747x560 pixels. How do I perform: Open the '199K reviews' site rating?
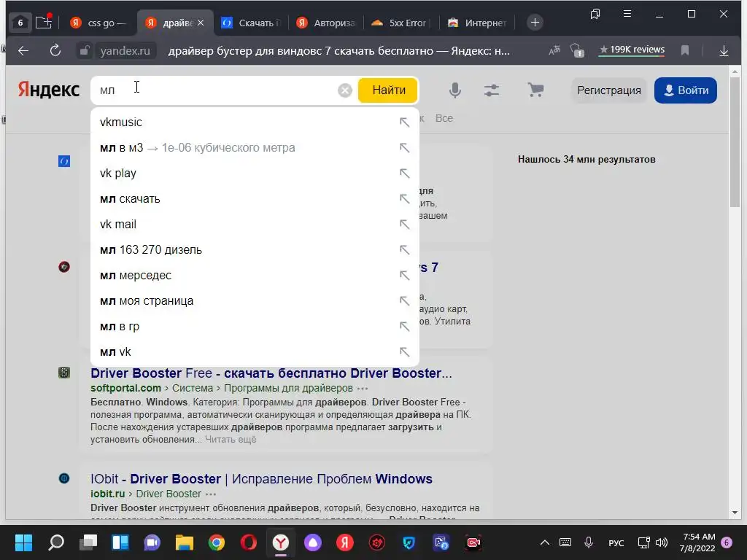(x=632, y=50)
